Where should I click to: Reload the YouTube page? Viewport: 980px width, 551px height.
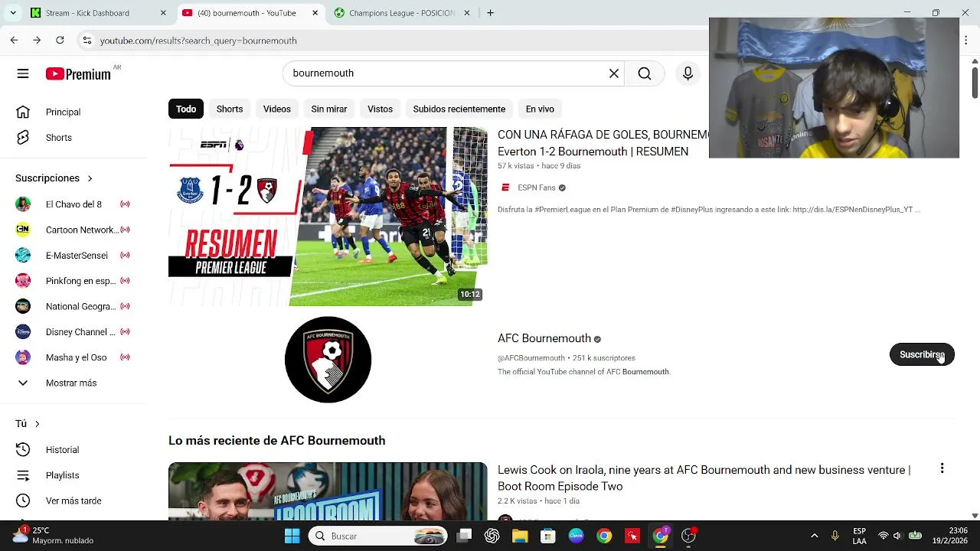click(60, 40)
